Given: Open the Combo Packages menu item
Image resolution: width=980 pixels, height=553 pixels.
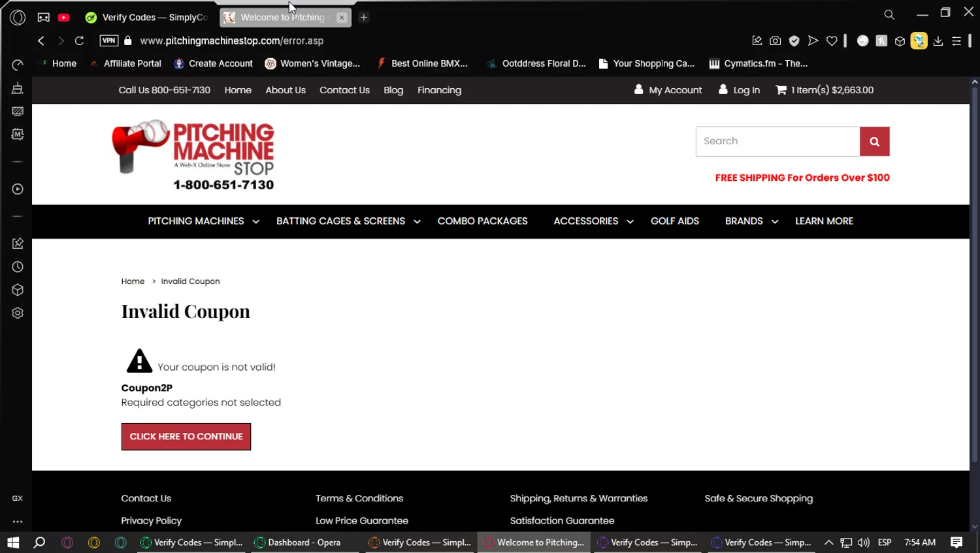Looking at the screenshot, I should (482, 221).
